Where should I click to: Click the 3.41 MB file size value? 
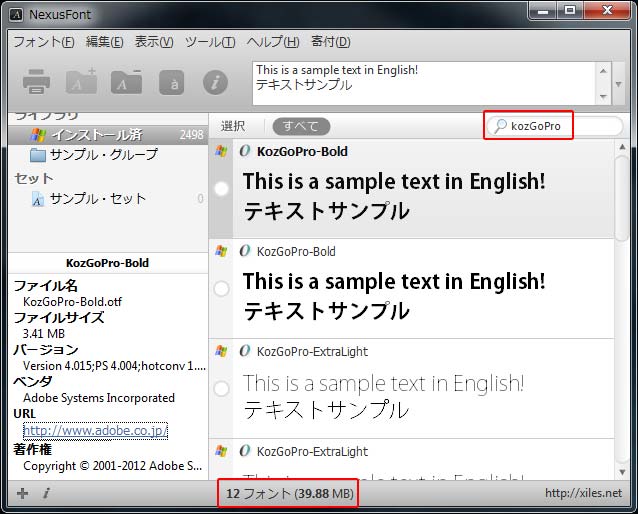point(44,334)
